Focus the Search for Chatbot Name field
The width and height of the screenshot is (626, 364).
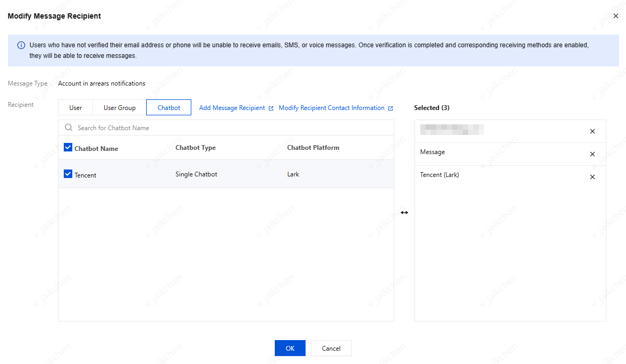229,128
